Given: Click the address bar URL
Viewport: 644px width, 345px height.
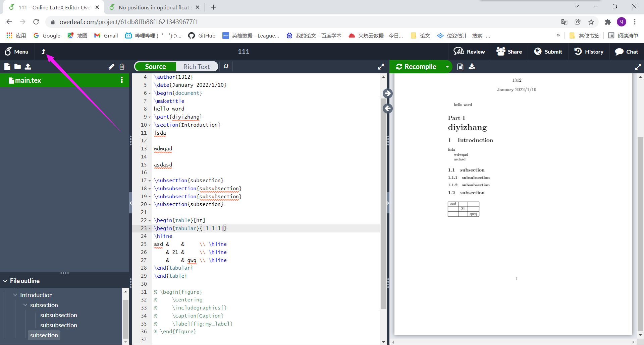Looking at the screenshot, I should (x=129, y=22).
